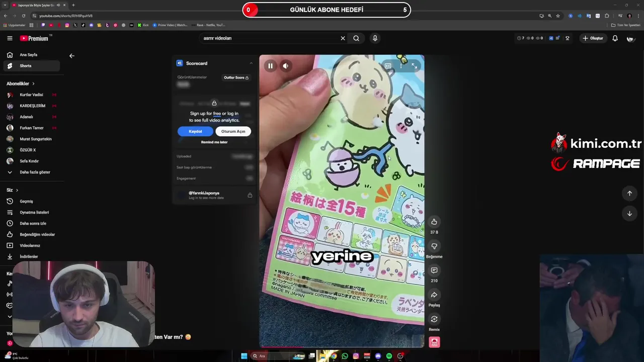Open the Windows Start menu
The width and height of the screenshot is (644, 362).
[x=244, y=356]
